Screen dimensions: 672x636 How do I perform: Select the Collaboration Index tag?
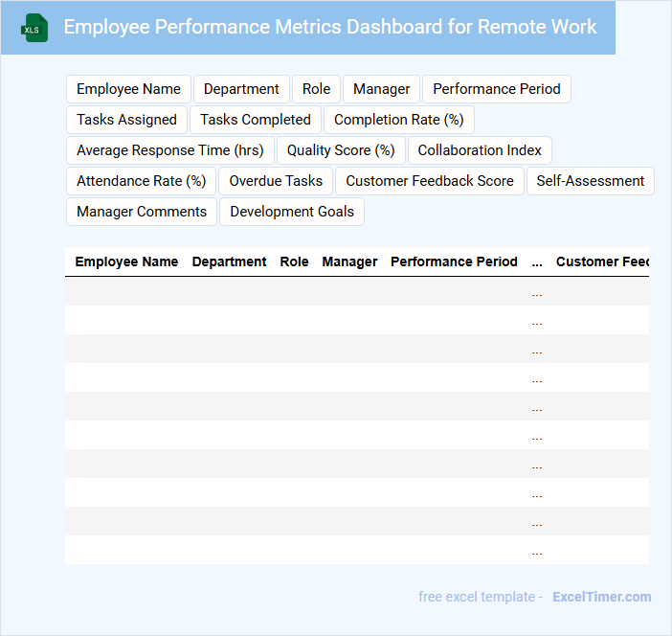[480, 150]
